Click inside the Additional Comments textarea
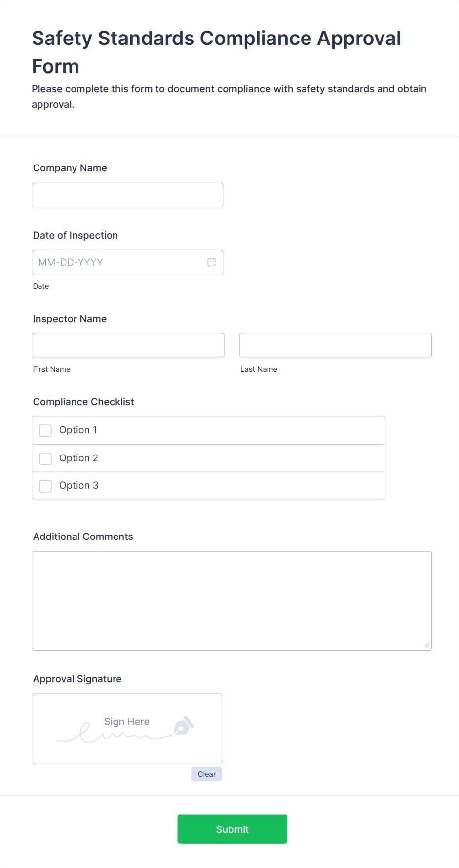The height and width of the screenshot is (868, 459). (x=232, y=601)
